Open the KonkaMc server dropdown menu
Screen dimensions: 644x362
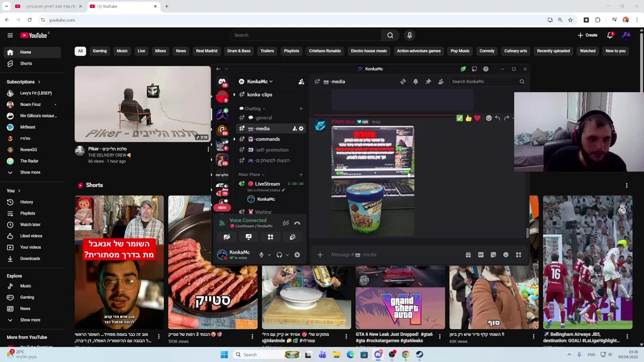(260, 81)
